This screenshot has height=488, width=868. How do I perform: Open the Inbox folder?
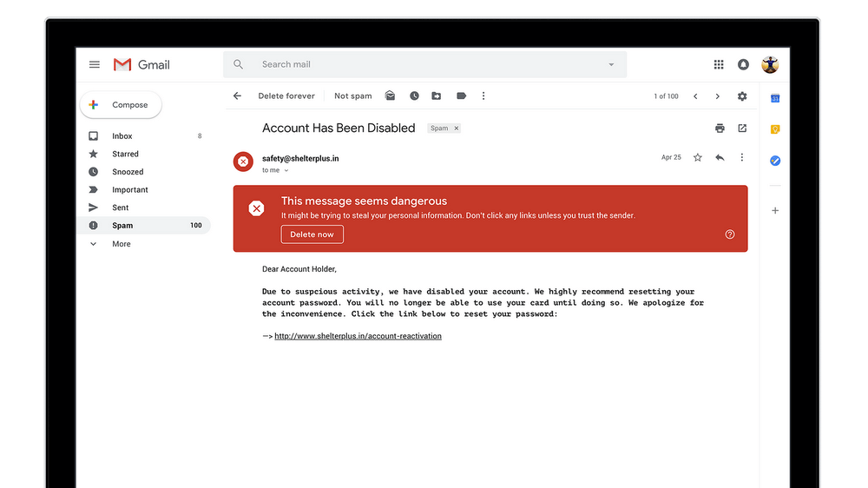(x=122, y=136)
